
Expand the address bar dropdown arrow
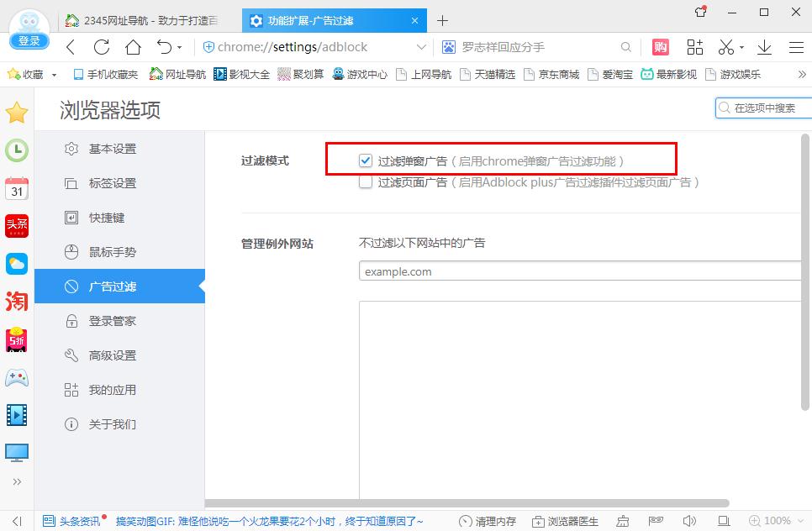pyautogui.click(x=421, y=47)
